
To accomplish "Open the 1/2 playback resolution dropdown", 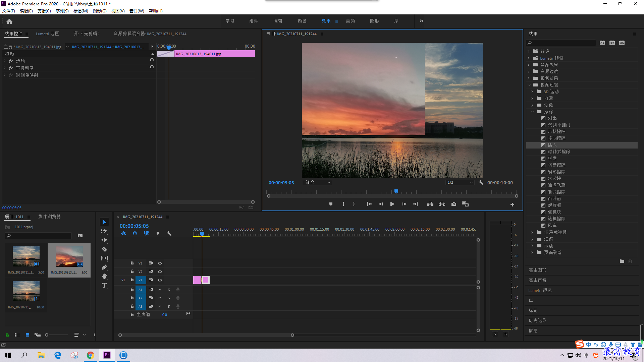I will click(x=460, y=182).
